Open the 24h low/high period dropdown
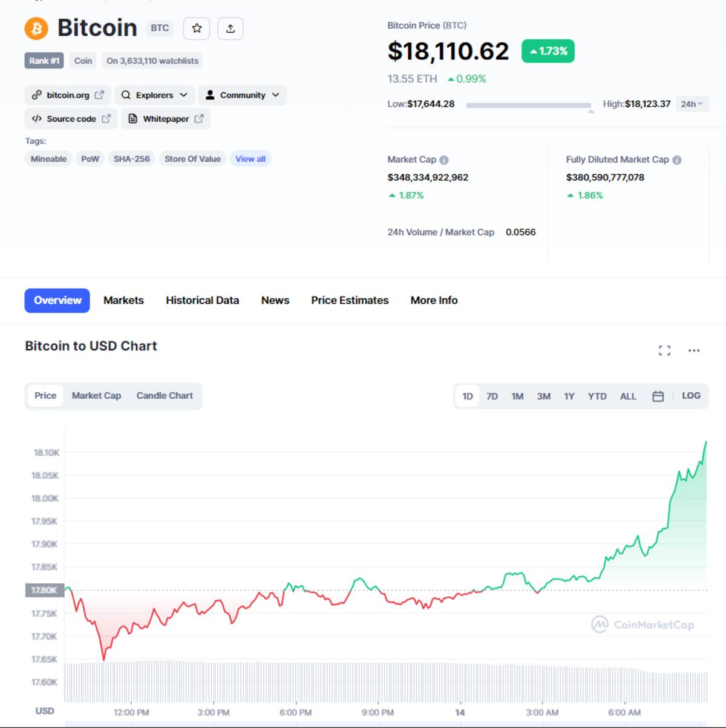The height and width of the screenshot is (728, 726). [x=692, y=104]
